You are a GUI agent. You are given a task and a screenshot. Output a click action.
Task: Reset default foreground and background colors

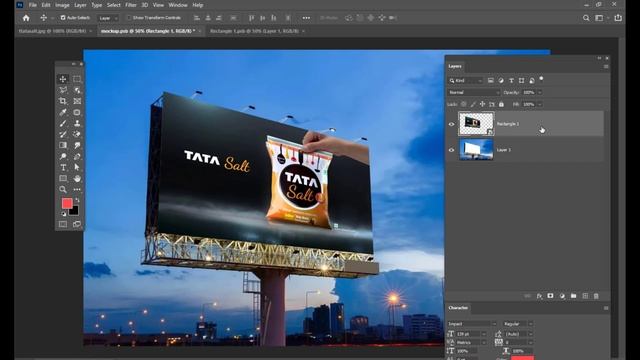click(x=63, y=213)
